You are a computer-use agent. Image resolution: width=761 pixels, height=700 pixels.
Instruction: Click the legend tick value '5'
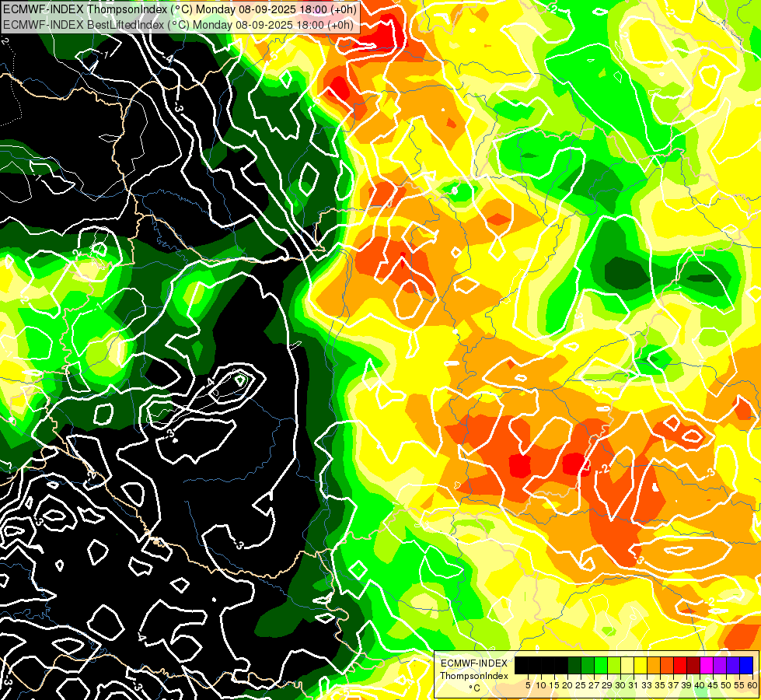[528, 685]
